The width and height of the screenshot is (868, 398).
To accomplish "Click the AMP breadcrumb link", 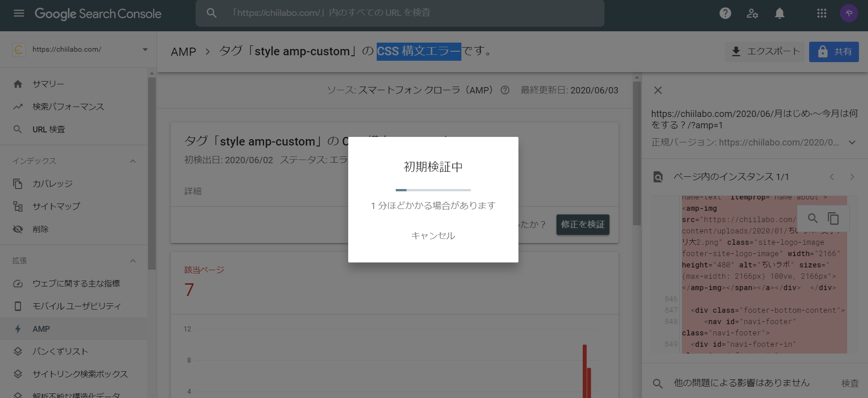I will pos(183,52).
